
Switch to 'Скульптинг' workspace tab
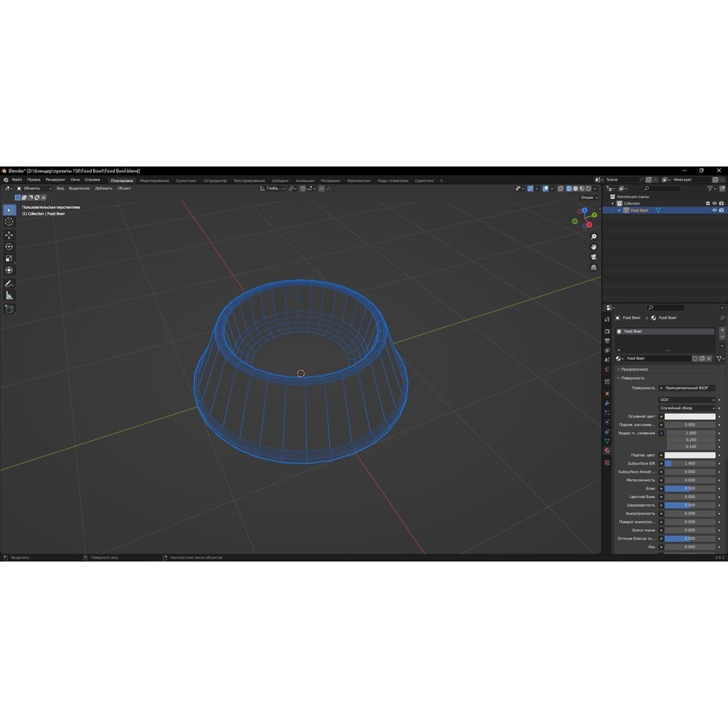click(x=186, y=181)
